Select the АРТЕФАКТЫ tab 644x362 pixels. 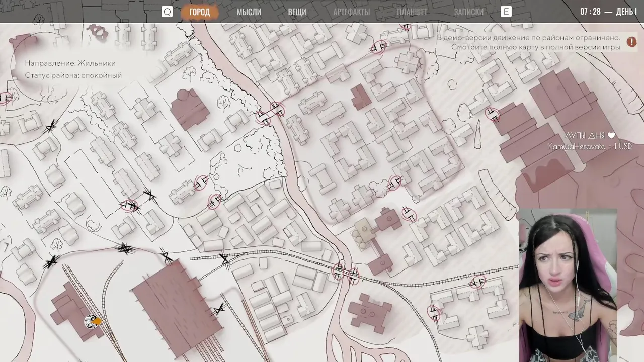[x=351, y=12]
